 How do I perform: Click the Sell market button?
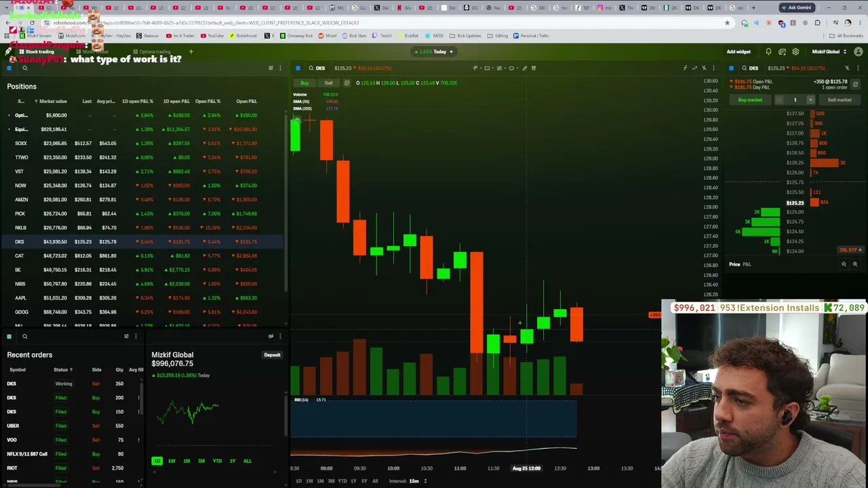coord(840,100)
